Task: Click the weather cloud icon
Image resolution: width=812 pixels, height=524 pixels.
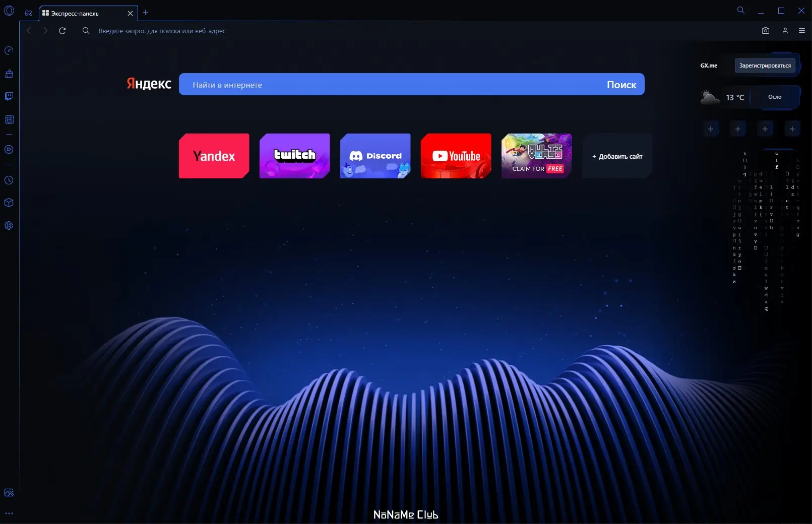Action: (710, 97)
